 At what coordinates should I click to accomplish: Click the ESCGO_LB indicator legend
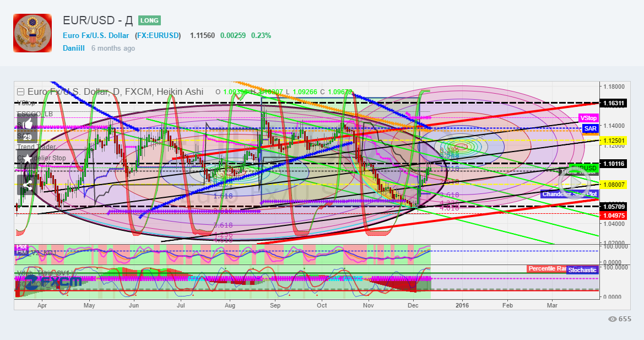(x=35, y=114)
